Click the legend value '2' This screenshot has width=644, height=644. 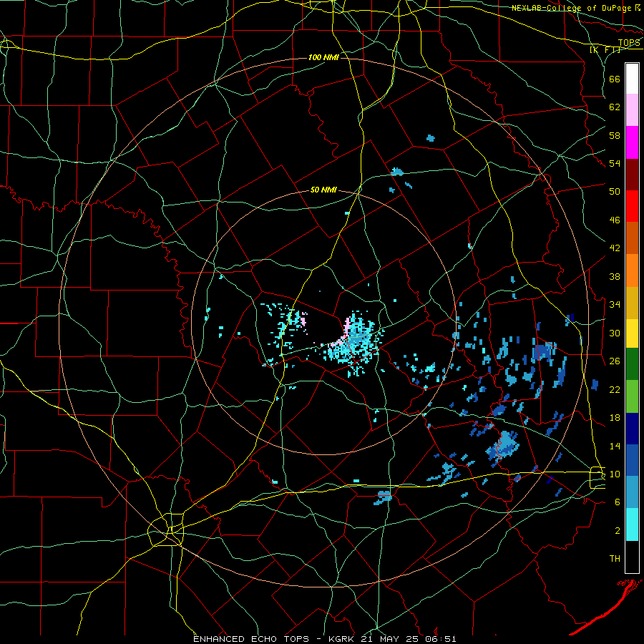(618, 531)
